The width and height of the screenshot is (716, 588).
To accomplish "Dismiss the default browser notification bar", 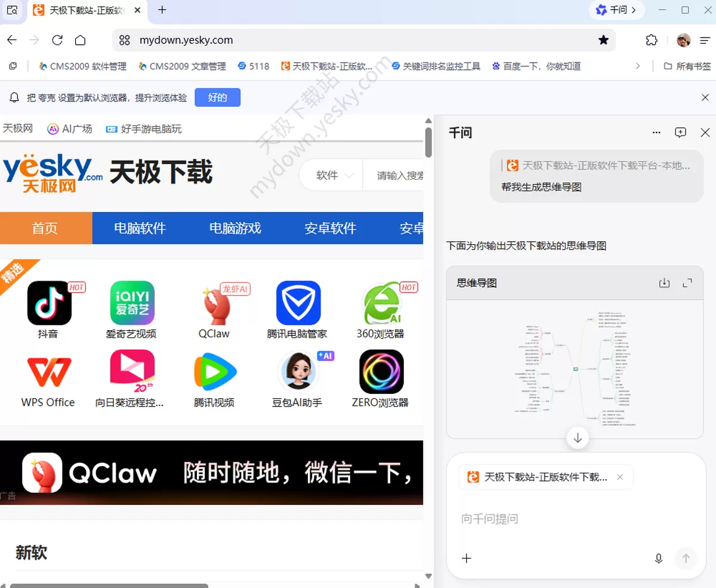I will pyautogui.click(x=705, y=97).
